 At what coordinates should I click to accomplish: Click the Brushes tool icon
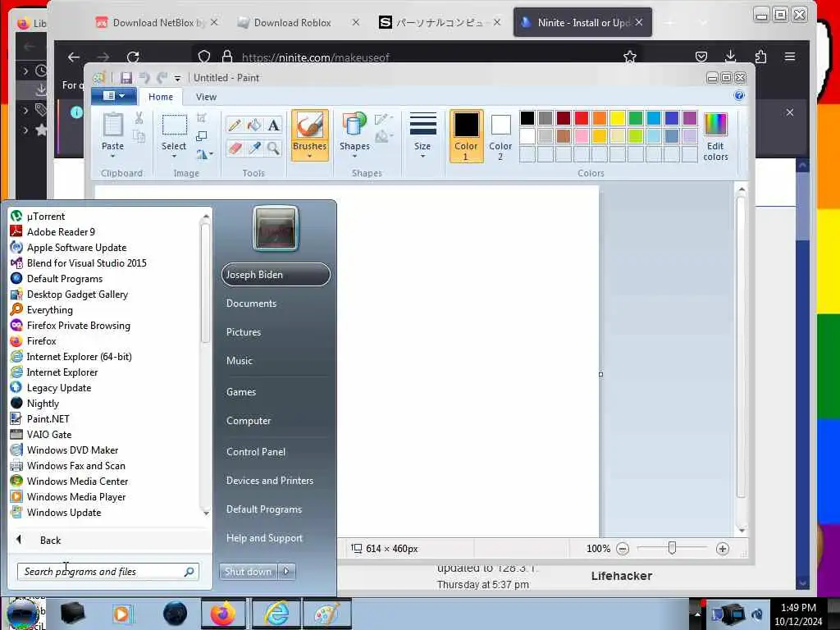click(x=309, y=126)
